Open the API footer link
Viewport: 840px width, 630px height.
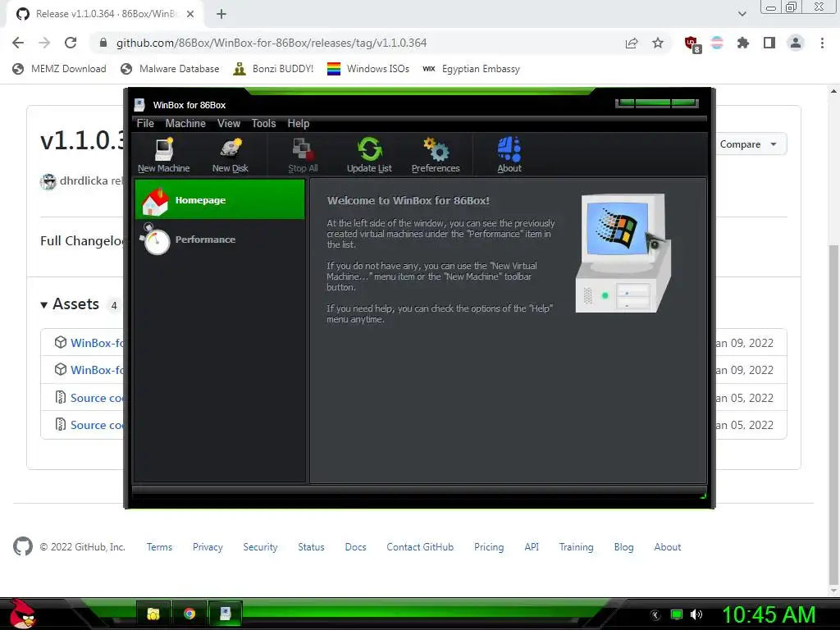[532, 547]
